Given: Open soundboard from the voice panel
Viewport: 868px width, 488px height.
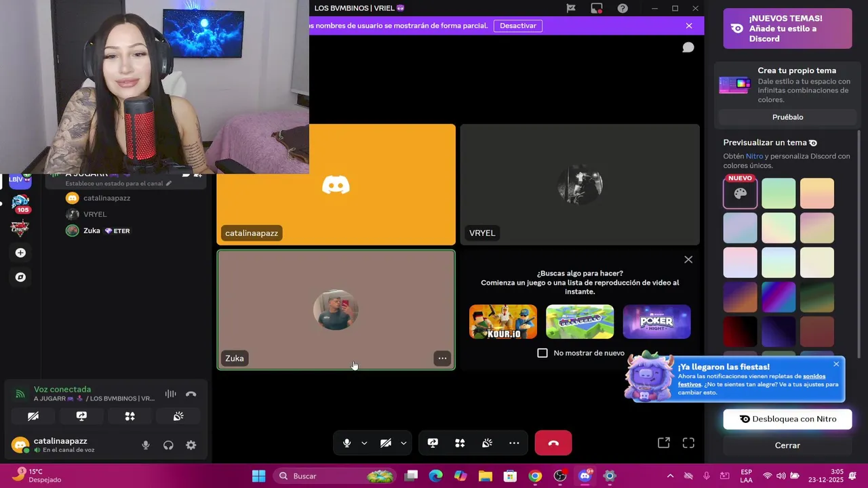Looking at the screenshot, I should 178,416.
